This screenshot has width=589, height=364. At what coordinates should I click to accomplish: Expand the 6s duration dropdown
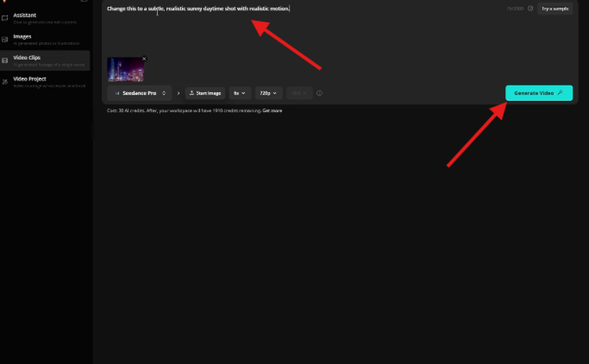pyautogui.click(x=239, y=93)
